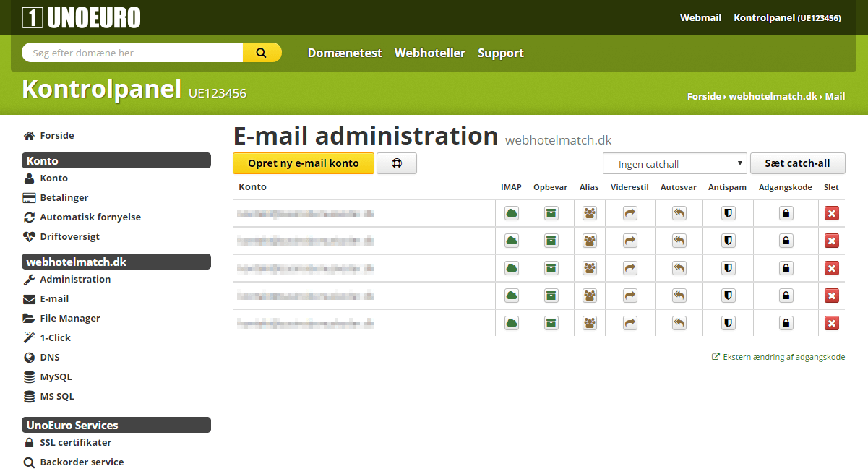Open Autosvar auto-reply for the first account row
The width and height of the screenshot is (868, 474).
point(679,213)
